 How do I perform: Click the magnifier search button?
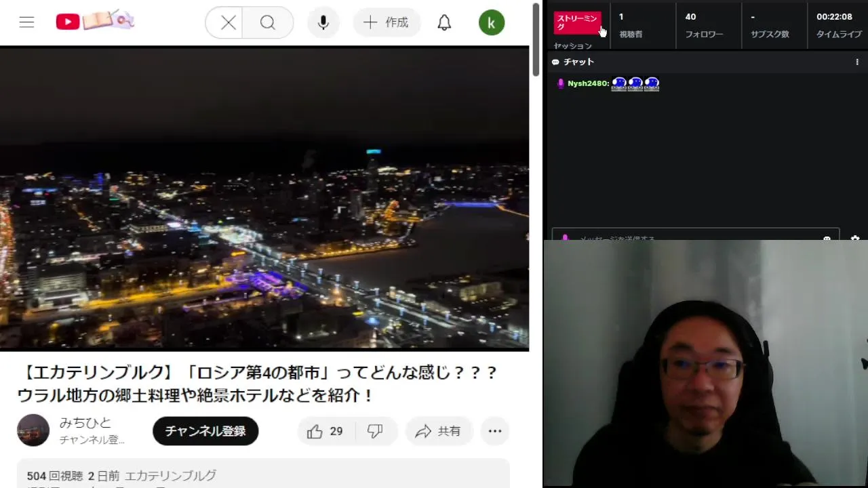coord(268,23)
